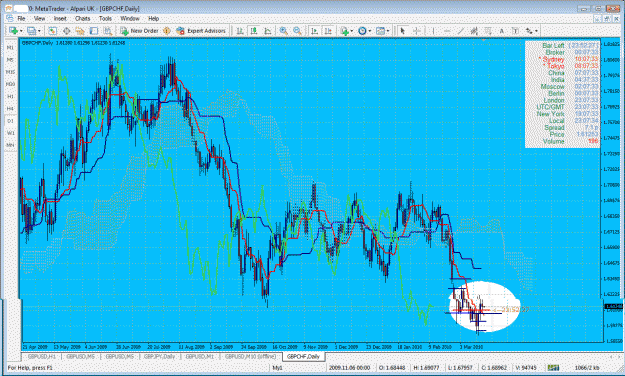This screenshot has height=376, width=625.
Task: Select the Vertical Line drawing tool
Action: [x=433, y=31]
